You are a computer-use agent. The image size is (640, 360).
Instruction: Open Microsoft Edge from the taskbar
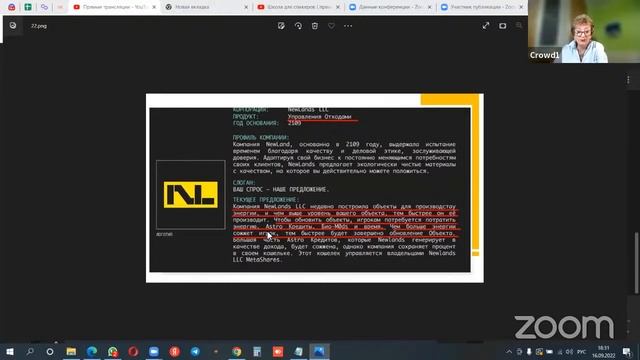pos(92,351)
